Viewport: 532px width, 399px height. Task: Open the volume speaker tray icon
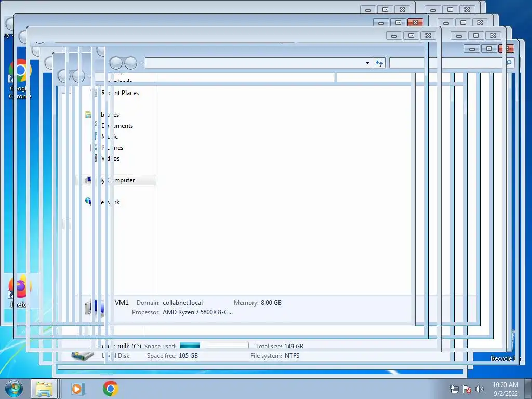click(x=480, y=389)
